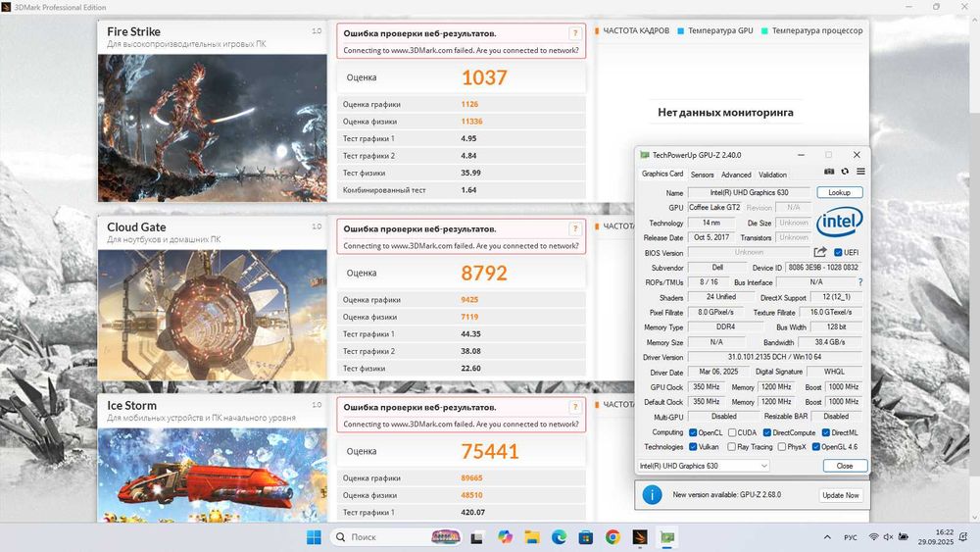This screenshot has width=980, height=552.
Task: Refresh GPU-Z data with the reload icon
Action: tap(845, 172)
